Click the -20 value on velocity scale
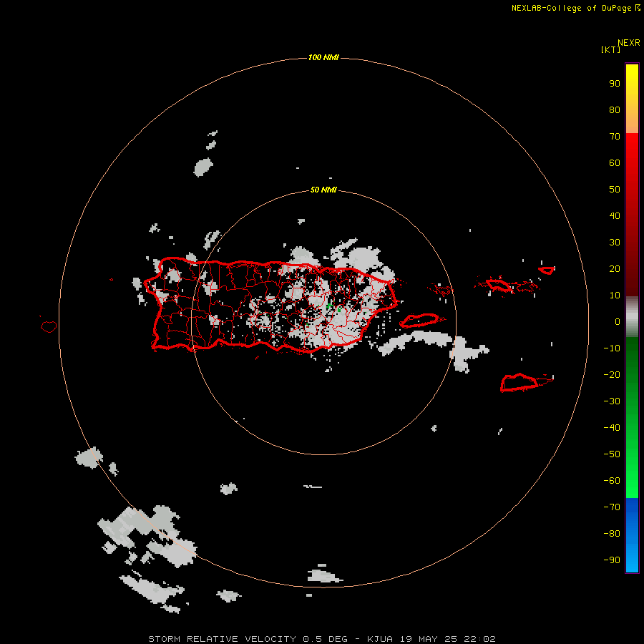644x644 pixels. pos(612,374)
